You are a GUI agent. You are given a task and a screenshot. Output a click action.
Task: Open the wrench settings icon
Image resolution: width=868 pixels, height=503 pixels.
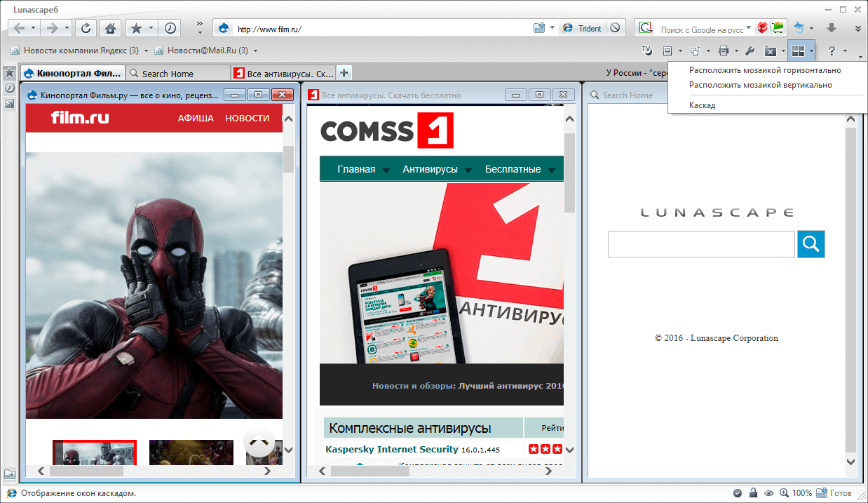tap(750, 51)
